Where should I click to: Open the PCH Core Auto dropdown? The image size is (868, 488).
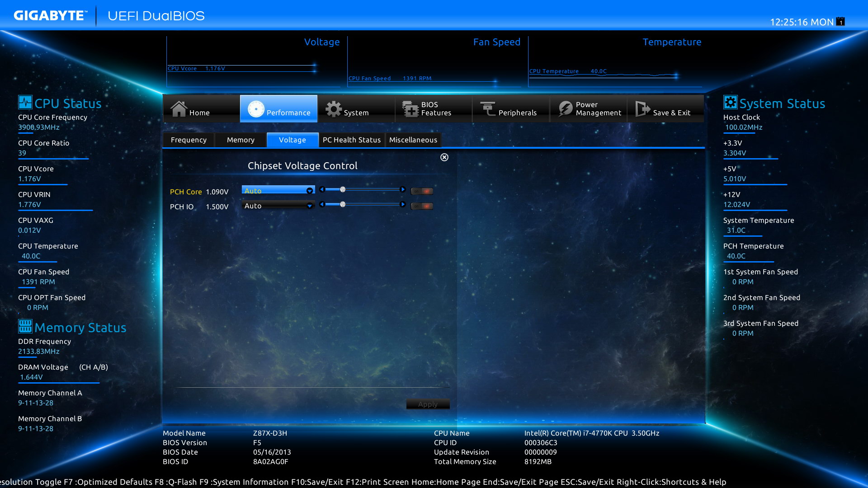[278, 191]
